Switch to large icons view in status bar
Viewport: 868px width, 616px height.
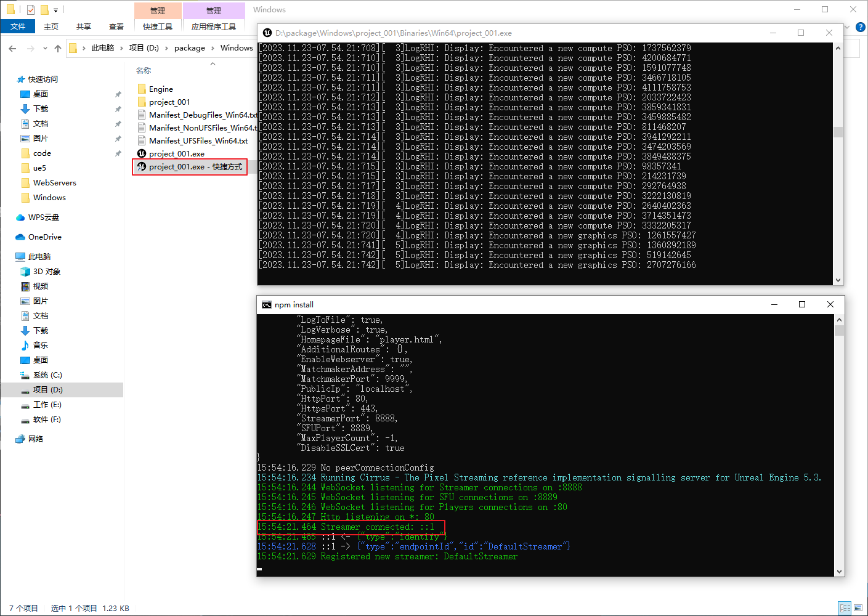[x=858, y=608]
